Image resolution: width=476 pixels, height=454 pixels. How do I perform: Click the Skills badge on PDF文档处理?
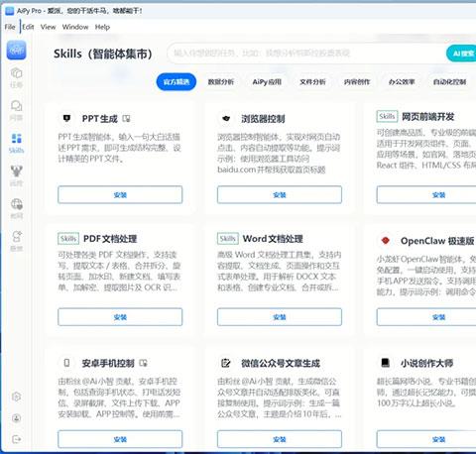tap(68, 239)
